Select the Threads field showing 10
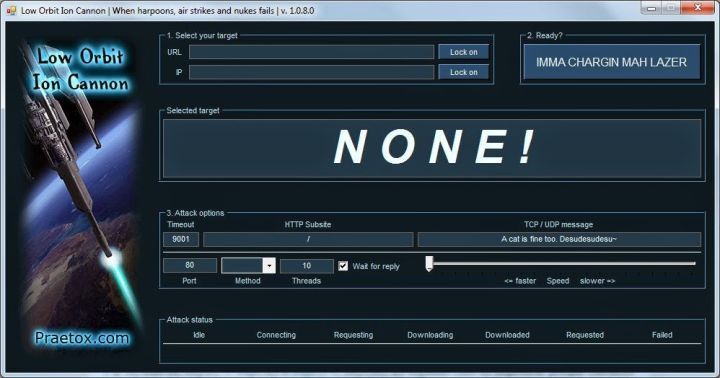Screen dimensions: 720x378 (x=307, y=266)
